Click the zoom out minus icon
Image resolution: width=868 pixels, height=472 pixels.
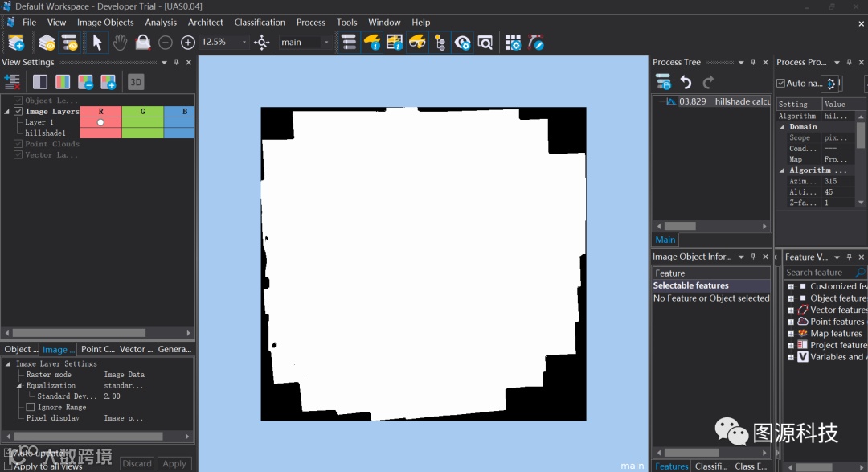(x=165, y=42)
